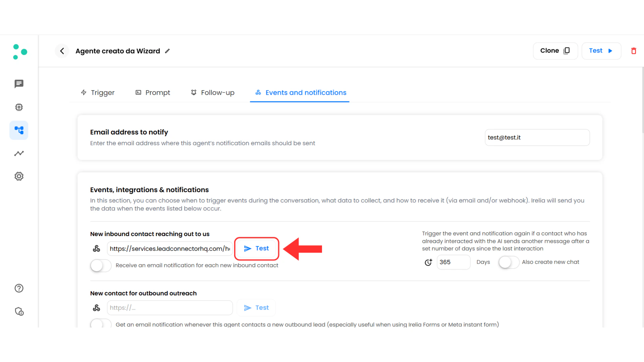Viewport: 644px width, 362px height.
Task: Click the privacy shield icon at bottom
Action: pyautogui.click(x=19, y=311)
